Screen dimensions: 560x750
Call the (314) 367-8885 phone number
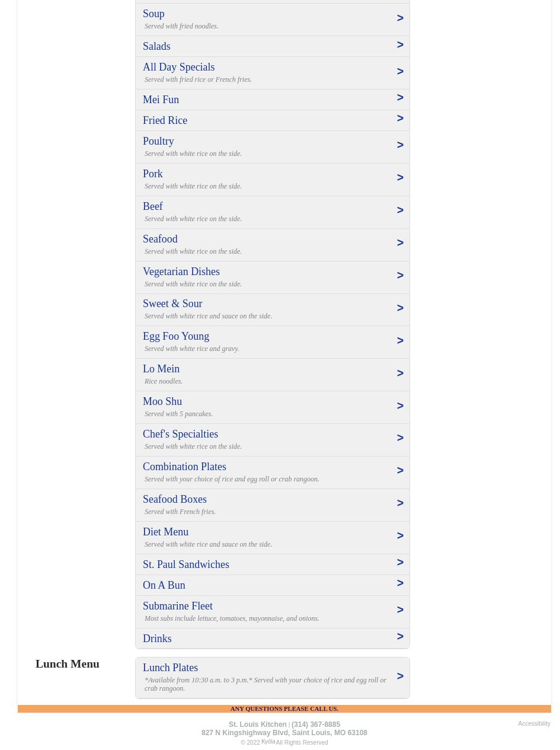315,725
